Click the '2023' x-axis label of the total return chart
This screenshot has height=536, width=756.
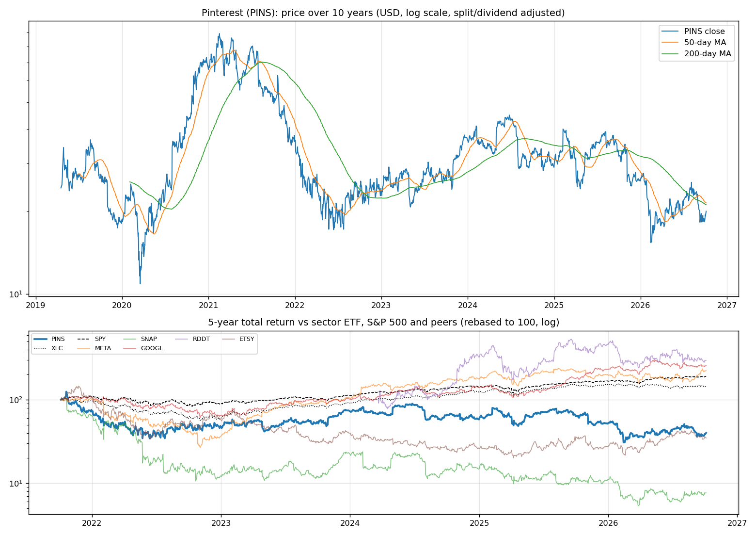point(221,523)
